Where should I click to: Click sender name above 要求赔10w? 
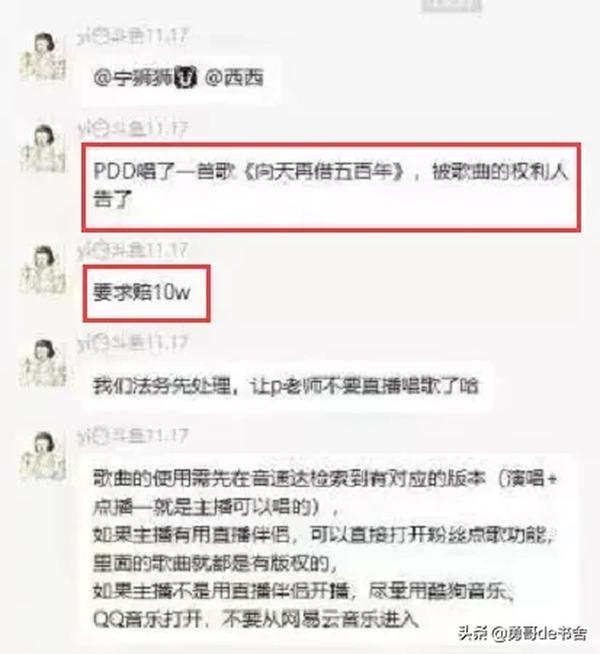[x=132, y=250]
